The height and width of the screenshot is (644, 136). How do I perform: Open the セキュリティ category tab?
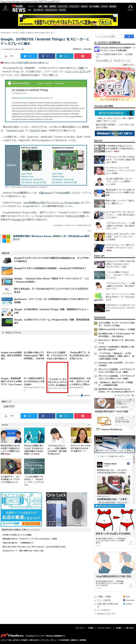62,6
